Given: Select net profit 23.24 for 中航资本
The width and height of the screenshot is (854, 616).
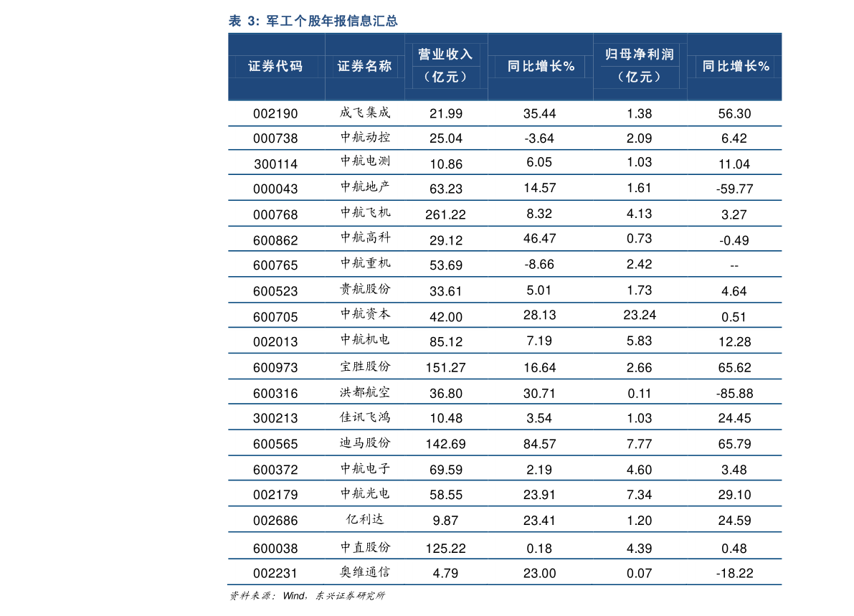Looking at the screenshot, I should pos(640,315).
